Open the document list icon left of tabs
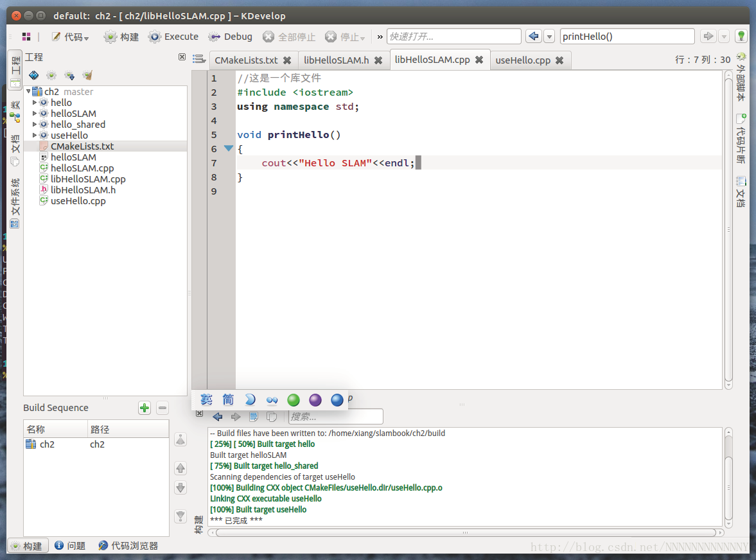 click(x=198, y=59)
